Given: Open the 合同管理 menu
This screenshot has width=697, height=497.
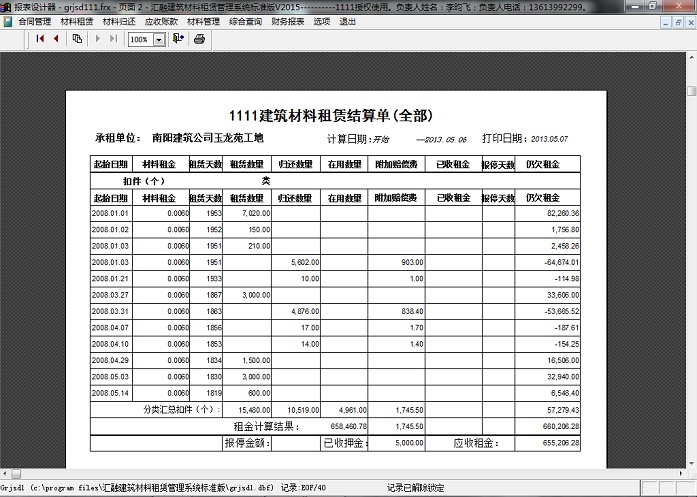Looking at the screenshot, I should point(35,22).
